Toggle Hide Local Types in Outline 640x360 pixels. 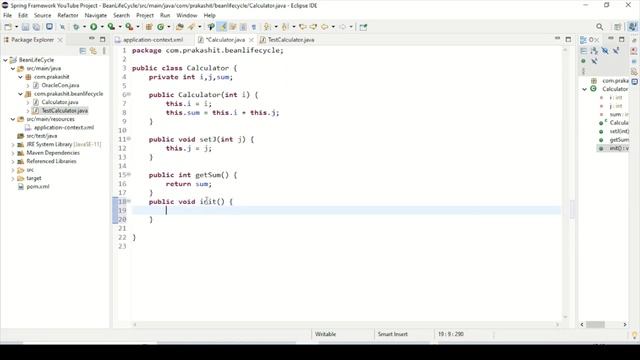click(595, 61)
